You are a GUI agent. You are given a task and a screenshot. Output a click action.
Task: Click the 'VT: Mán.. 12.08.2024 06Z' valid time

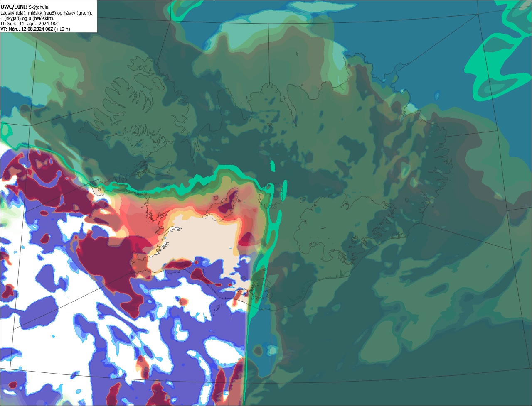[x=27, y=29]
